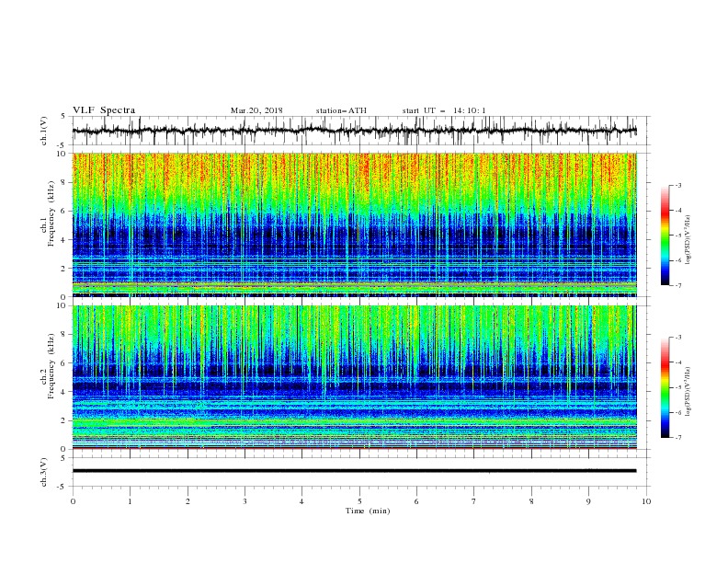Click the "VLF Spectra" title text
The width and height of the screenshot is (728, 563).
(x=104, y=110)
